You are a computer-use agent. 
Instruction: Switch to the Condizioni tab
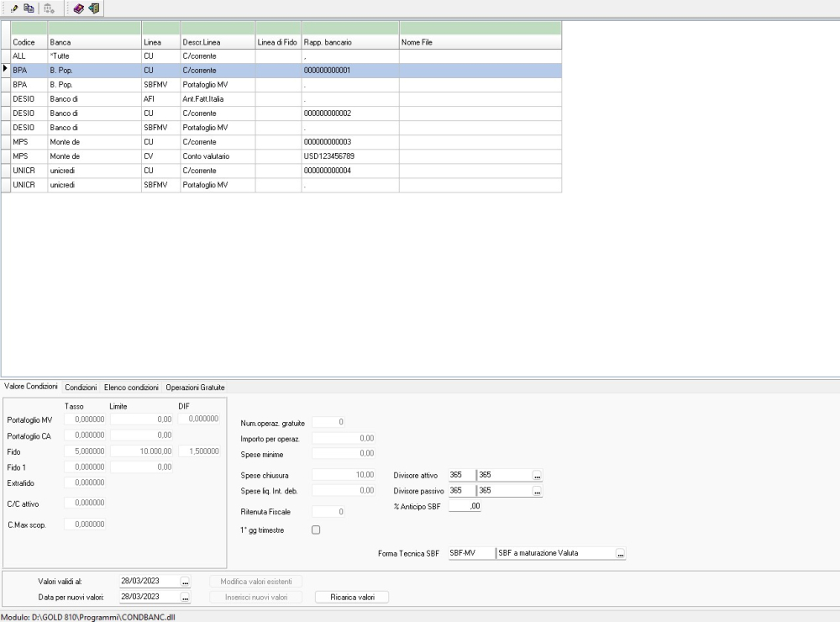tap(81, 387)
